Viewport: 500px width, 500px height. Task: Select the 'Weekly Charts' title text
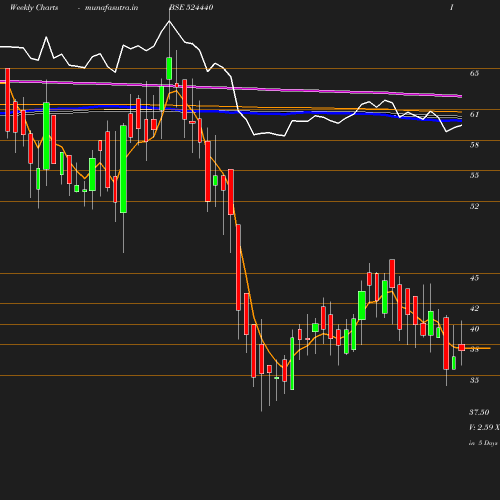click(34, 8)
